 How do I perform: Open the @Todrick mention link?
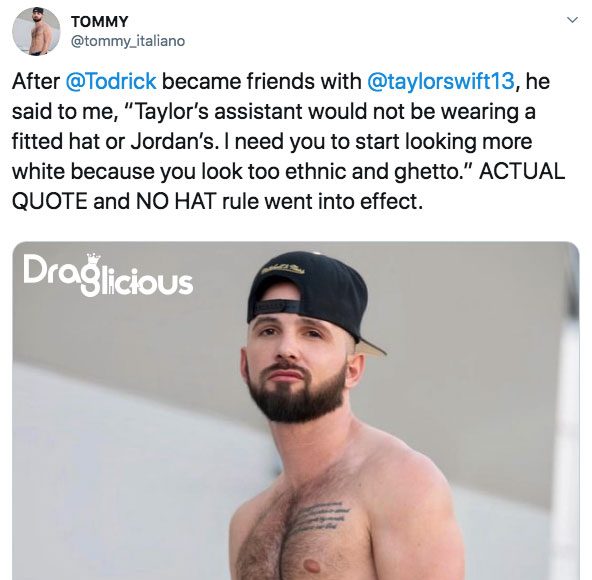pyautogui.click(x=111, y=81)
